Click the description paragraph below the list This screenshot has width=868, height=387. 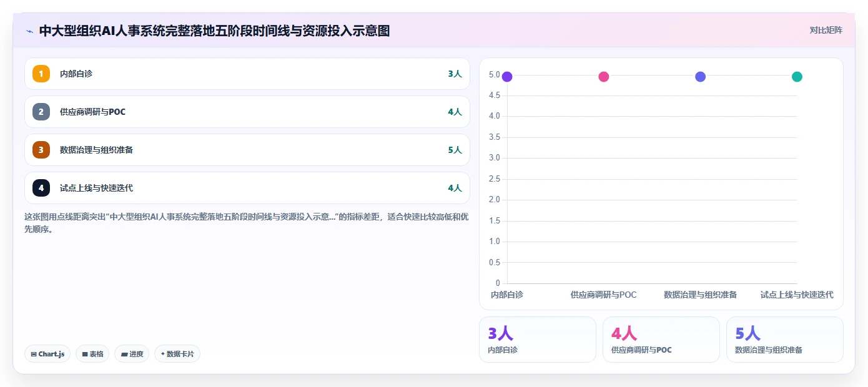247,223
